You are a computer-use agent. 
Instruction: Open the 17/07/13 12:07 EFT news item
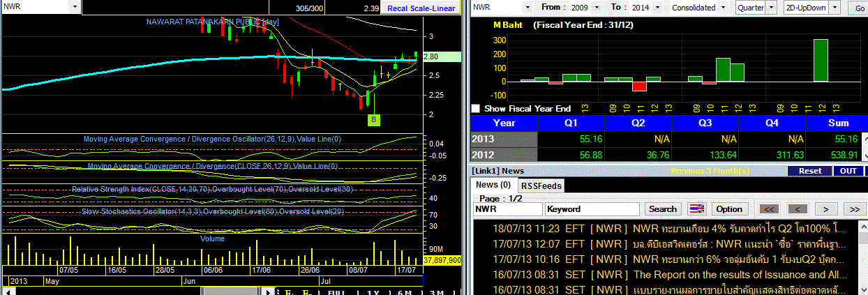coord(670,243)
